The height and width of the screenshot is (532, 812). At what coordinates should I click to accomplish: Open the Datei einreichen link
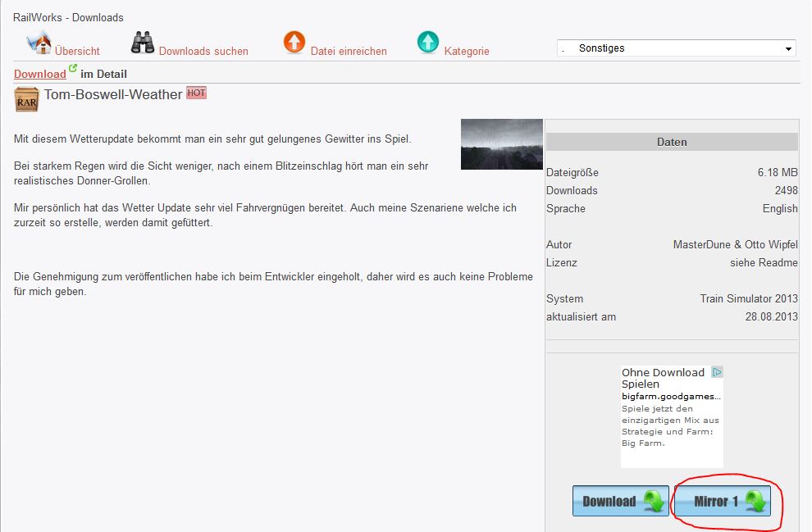349,52
